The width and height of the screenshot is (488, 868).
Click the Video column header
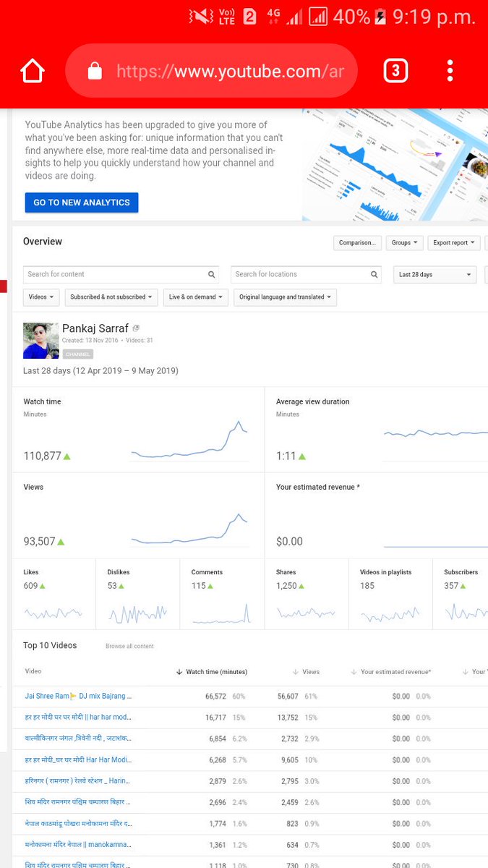pyautogui.click(x=33, y=671)
